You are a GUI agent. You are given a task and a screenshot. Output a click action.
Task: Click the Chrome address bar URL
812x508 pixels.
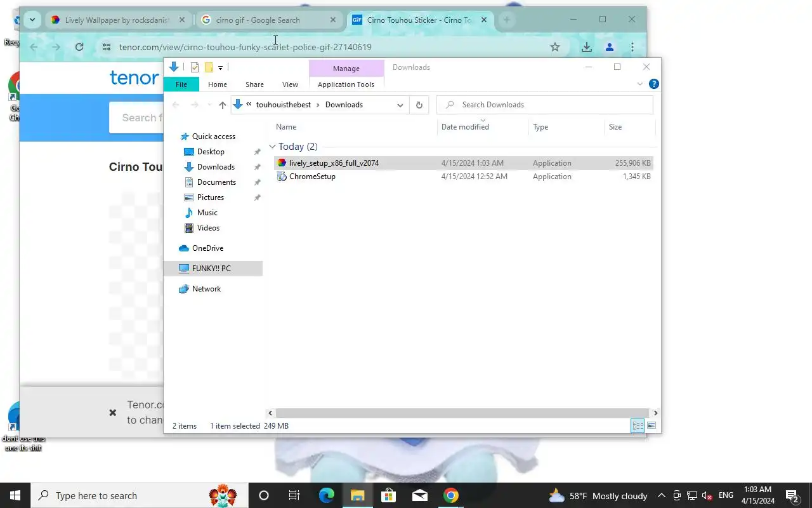(246, 47)
